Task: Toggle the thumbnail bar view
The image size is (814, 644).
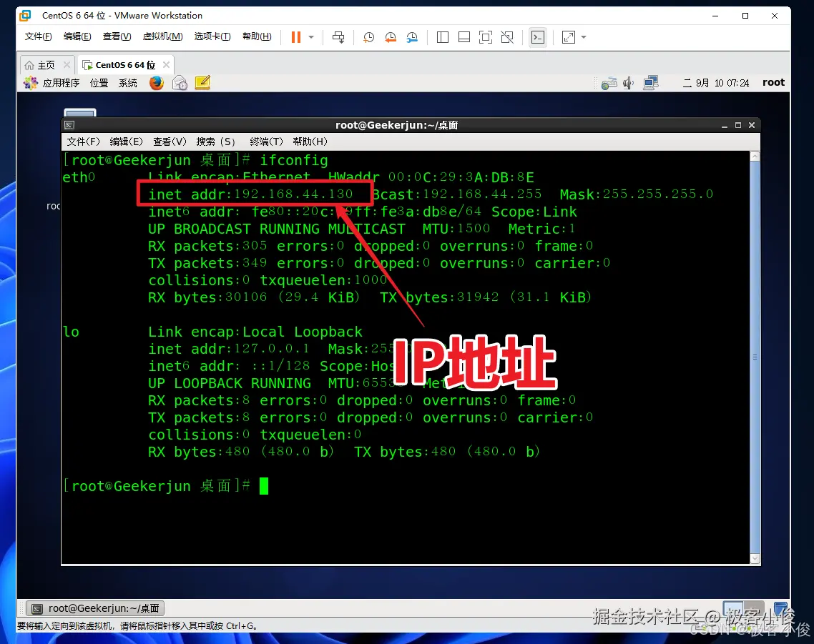Action: [x=464, y=37]
